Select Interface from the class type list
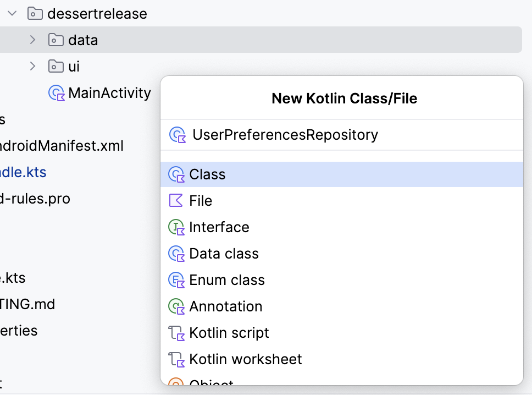 (x=219, y=227)
